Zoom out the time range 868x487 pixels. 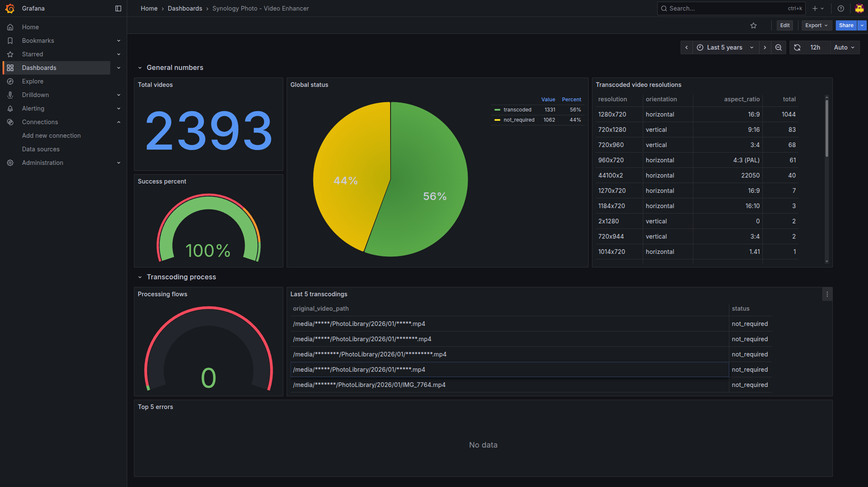779,47
